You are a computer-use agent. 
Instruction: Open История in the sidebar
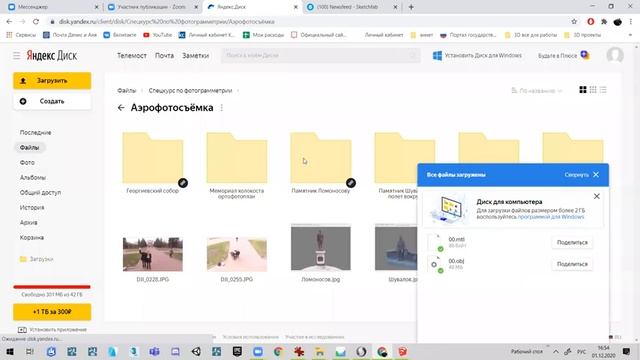32,207
